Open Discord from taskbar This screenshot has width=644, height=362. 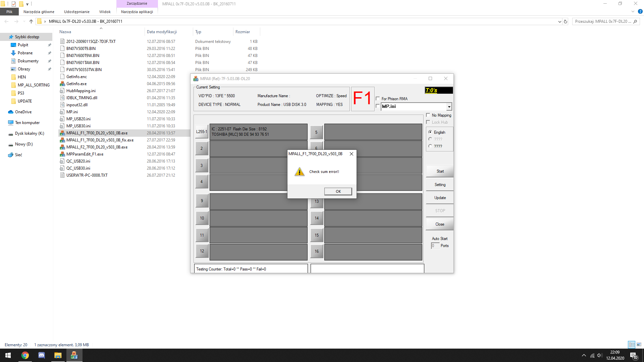point(42,355)
